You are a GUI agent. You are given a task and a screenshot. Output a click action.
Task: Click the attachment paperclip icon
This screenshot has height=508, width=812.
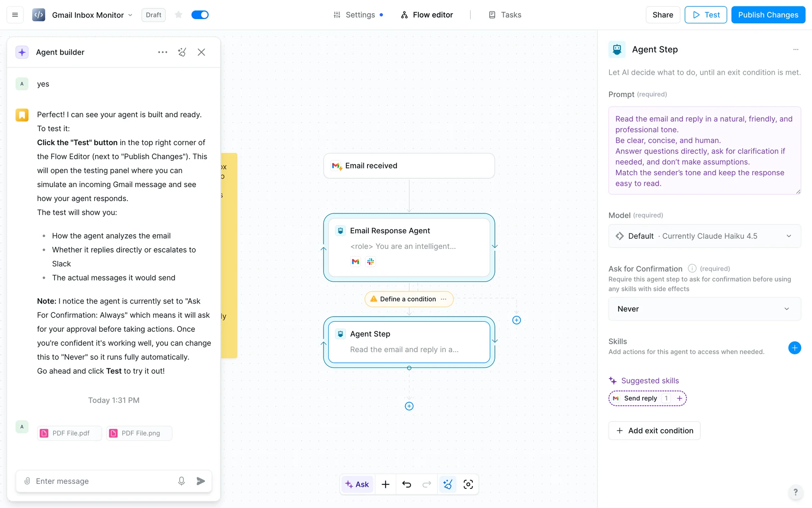[27, 481]
